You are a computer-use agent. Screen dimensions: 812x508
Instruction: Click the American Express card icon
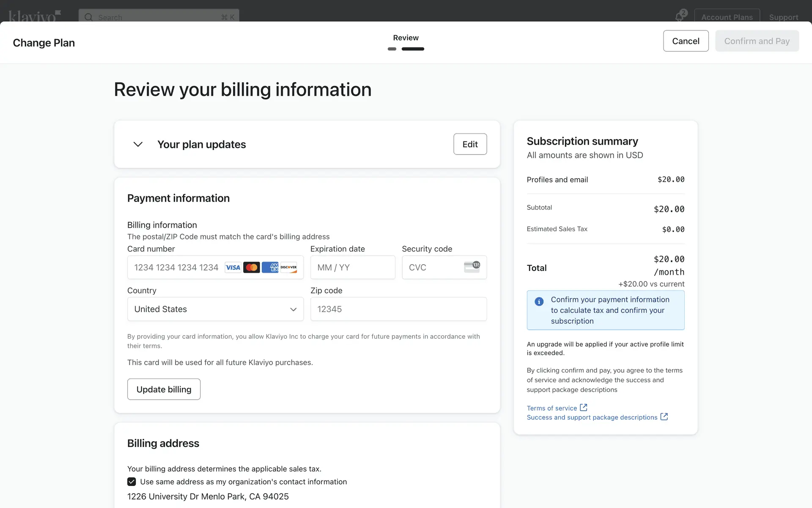270,268
